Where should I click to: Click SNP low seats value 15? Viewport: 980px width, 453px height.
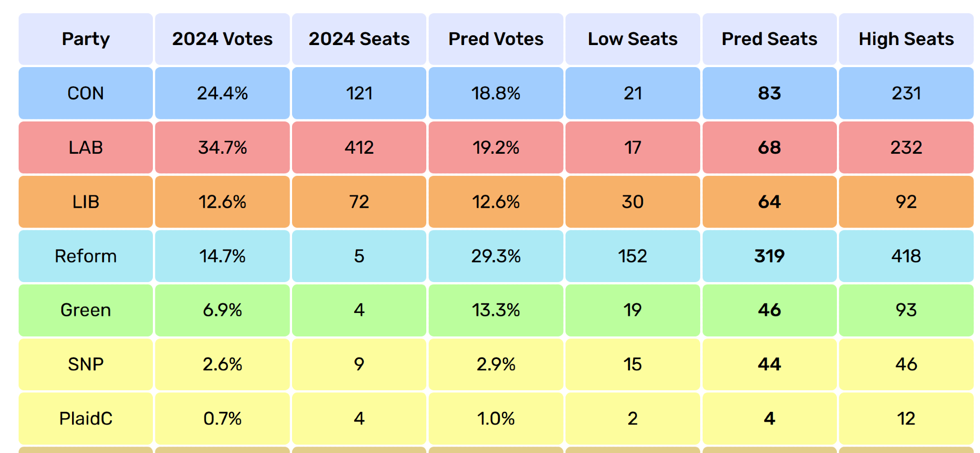coord(633,364)
